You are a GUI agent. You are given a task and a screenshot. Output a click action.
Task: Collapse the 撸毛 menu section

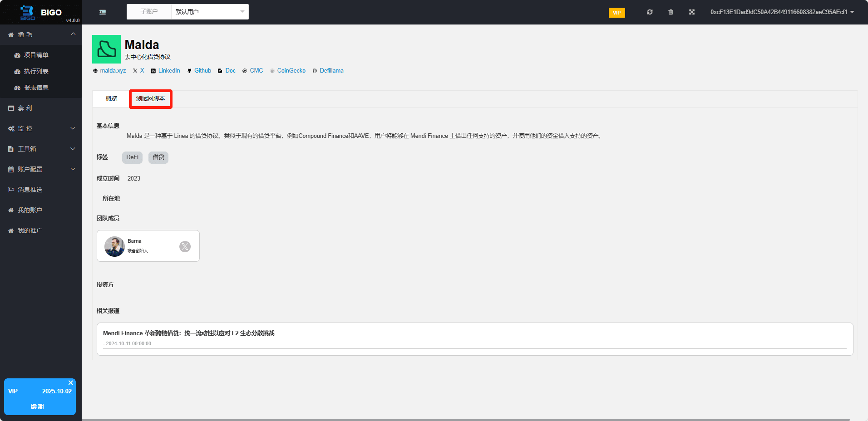click(41, 34)
